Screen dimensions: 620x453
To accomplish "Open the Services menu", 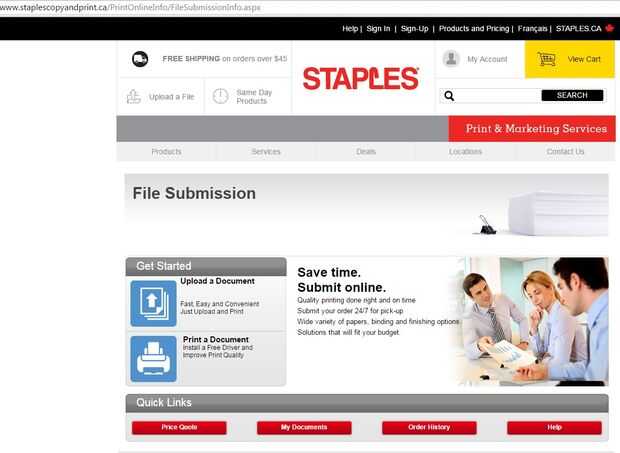I will point(266,151).
